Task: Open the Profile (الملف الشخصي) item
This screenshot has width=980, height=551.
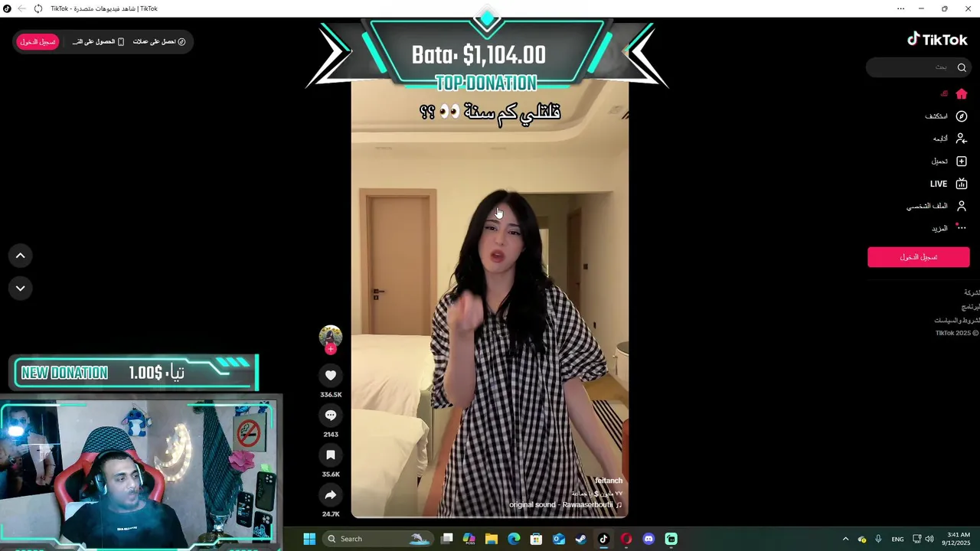Action: 937,206
